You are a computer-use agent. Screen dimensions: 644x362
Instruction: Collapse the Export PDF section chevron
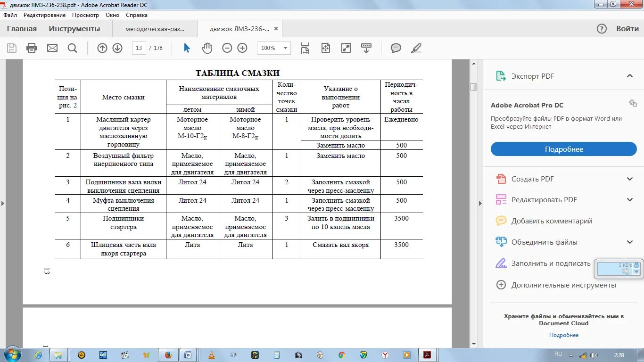629,76
